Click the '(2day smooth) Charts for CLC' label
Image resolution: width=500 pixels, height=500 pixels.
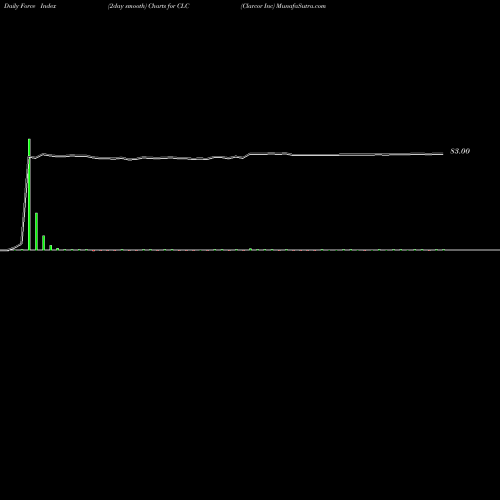(148, 6)
